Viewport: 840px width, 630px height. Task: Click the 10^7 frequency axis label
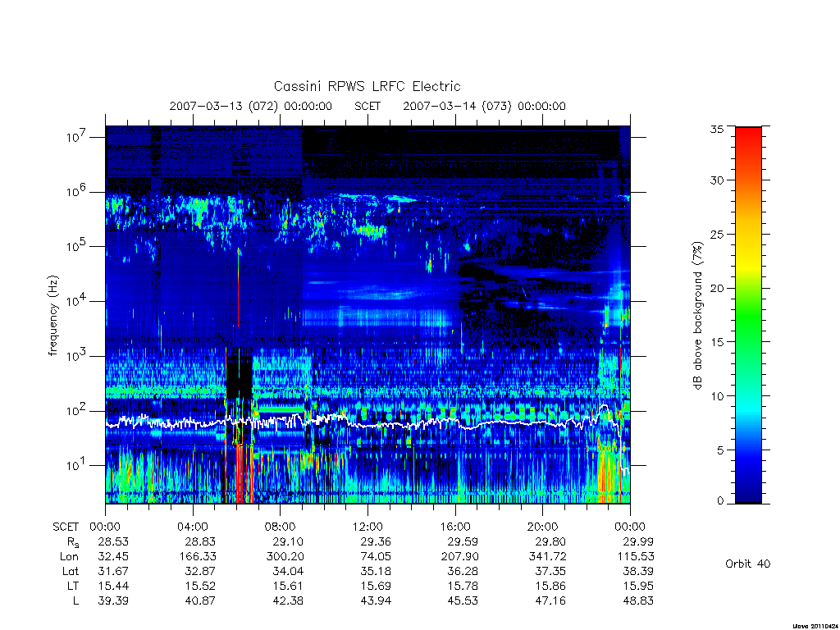(77, 137)
